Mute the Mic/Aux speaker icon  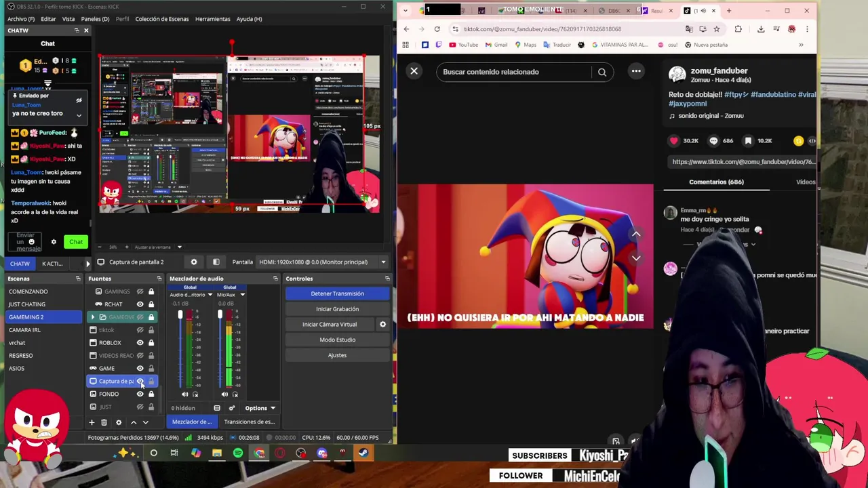coord(224,394)
